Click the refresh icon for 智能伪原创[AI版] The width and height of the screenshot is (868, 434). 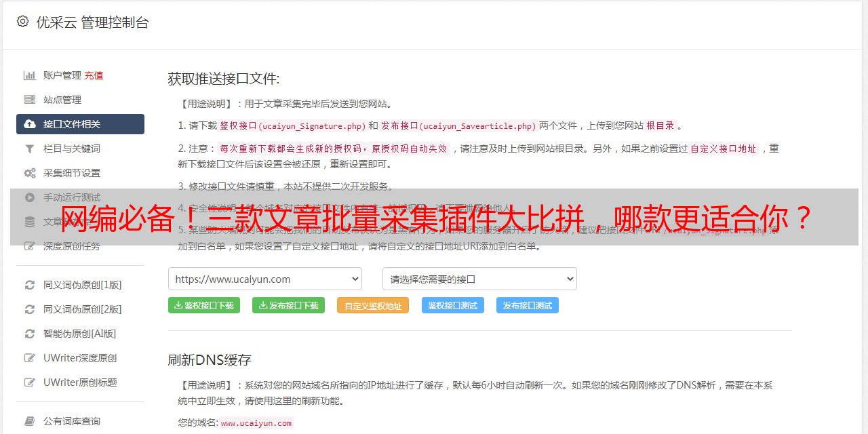tap(30, 334)
